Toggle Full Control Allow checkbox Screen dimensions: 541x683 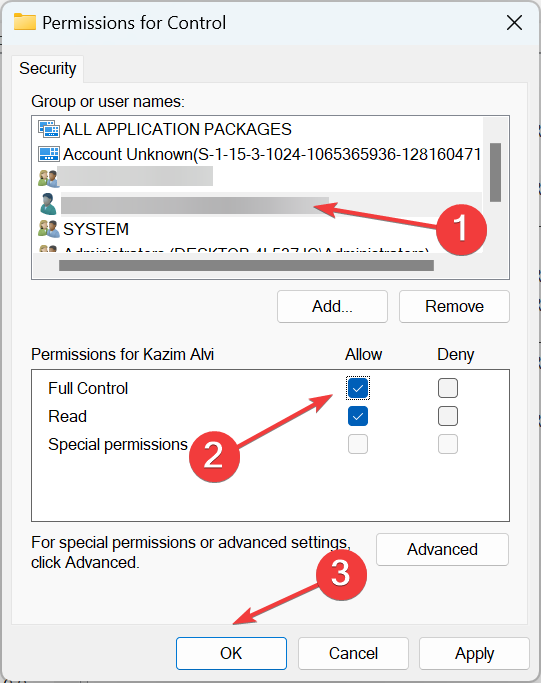(358, 388)
